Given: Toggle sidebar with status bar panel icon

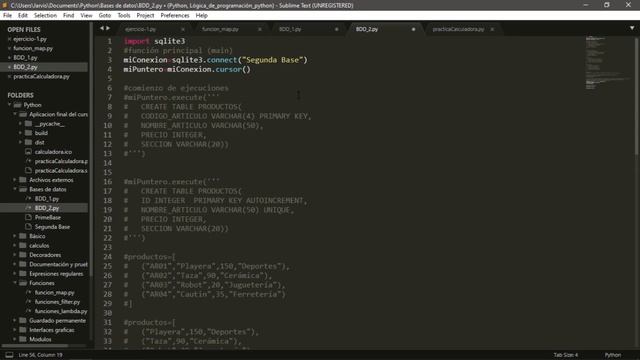Looking at the screenshot, I should (9, 355).
